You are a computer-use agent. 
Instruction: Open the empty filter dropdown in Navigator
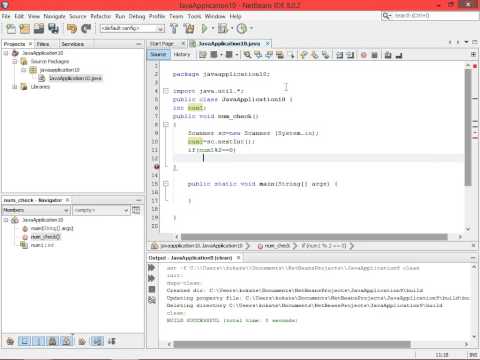point(101,210)
